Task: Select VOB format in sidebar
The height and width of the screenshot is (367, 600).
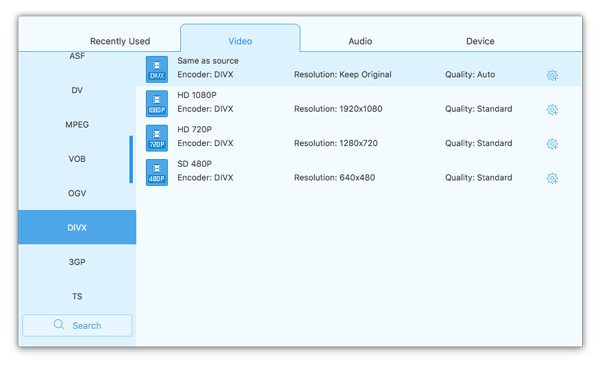Action: (77, 159)
